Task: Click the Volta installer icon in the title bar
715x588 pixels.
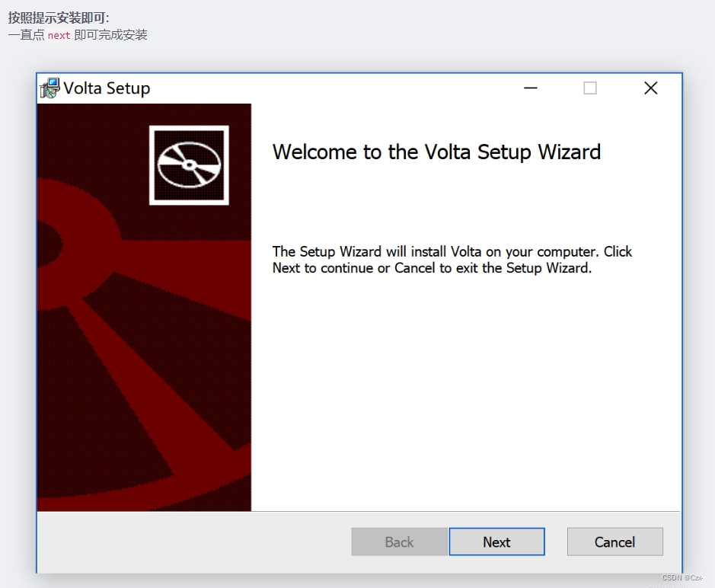Action: pos(49,88)
